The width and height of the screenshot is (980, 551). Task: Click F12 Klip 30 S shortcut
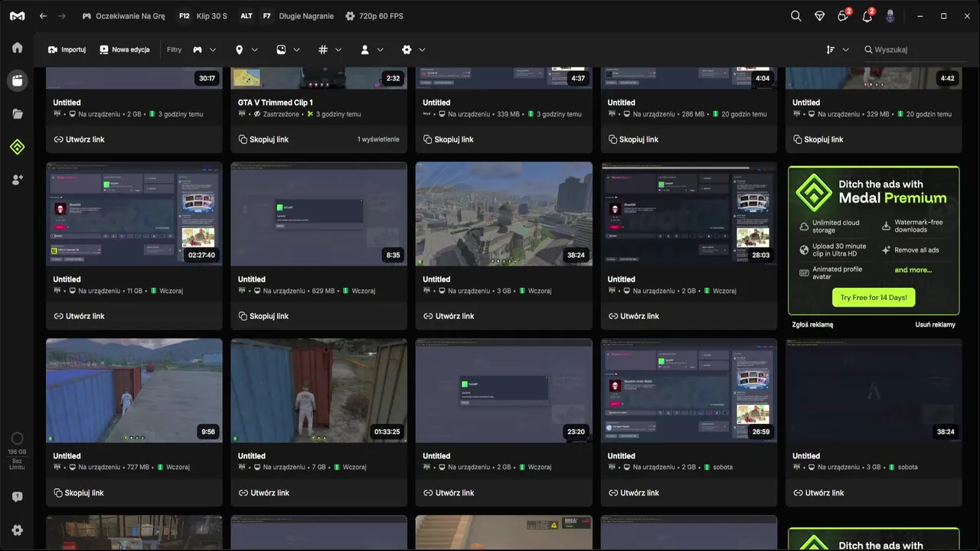202,16
